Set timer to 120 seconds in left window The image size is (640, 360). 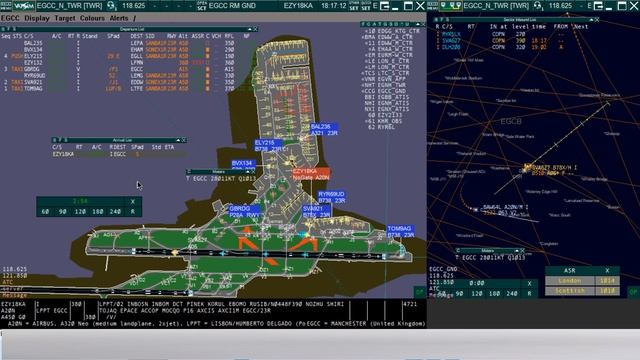coord(80,211)
